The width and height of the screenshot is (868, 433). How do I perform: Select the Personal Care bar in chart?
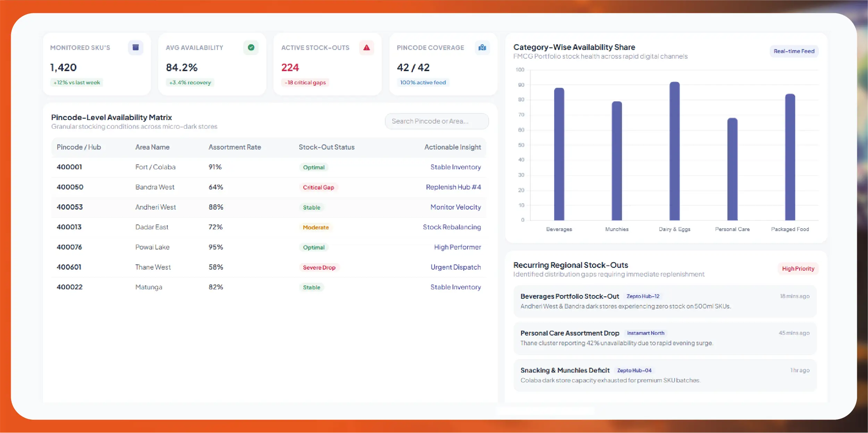(732, 169)
